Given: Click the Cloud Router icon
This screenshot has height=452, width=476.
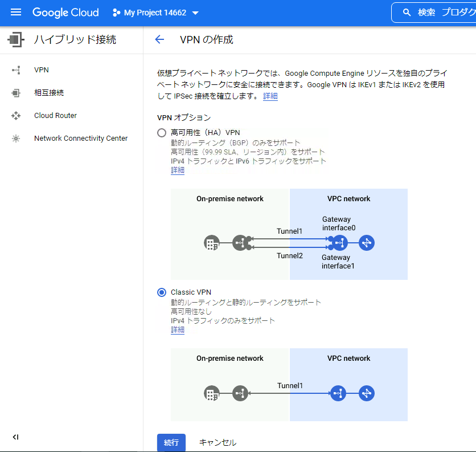Looking at the screenshot, I should [16, 115].
